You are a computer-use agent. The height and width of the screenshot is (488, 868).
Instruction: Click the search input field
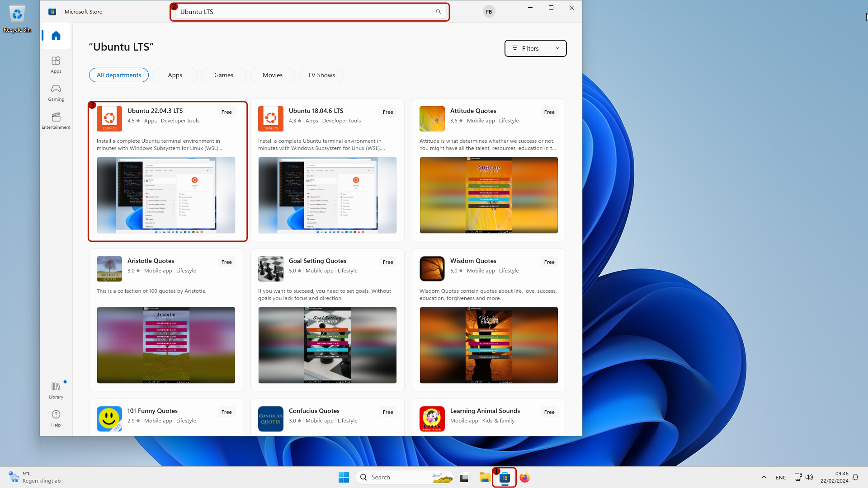(309, 11)
